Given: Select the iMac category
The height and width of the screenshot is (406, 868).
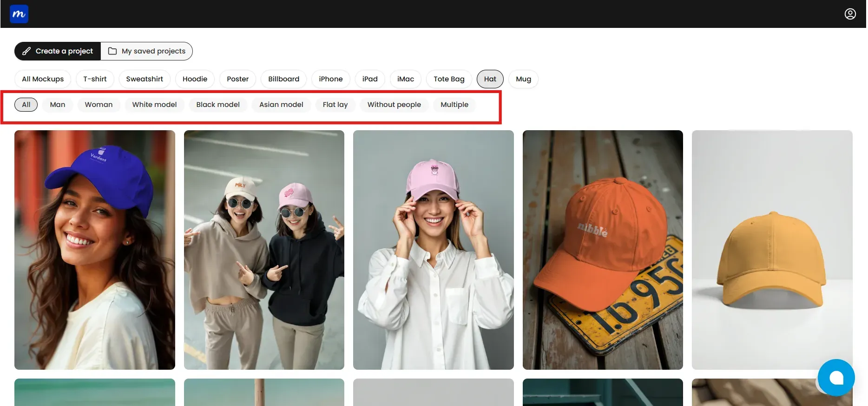Looking at the screenshot, I should [406, 79].
